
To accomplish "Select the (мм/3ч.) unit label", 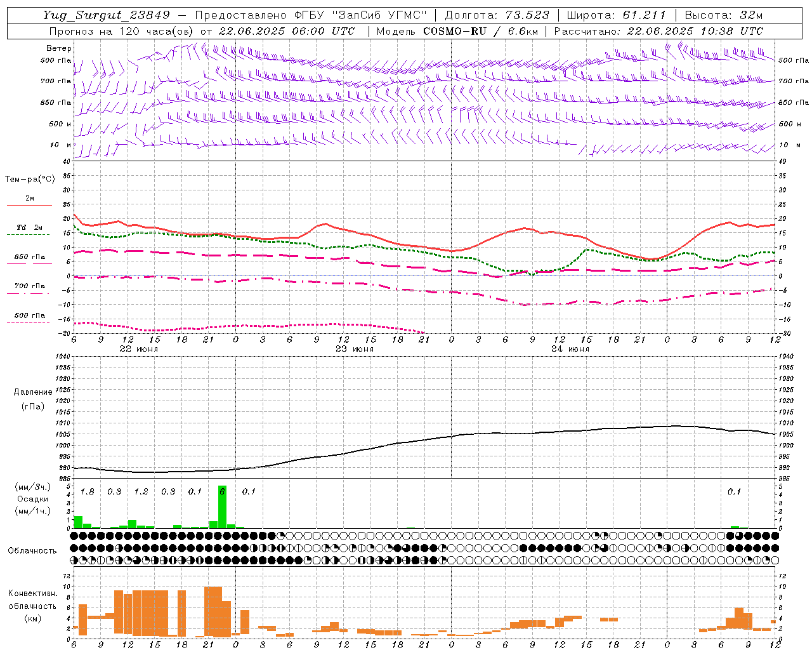I will coord(33,487).
